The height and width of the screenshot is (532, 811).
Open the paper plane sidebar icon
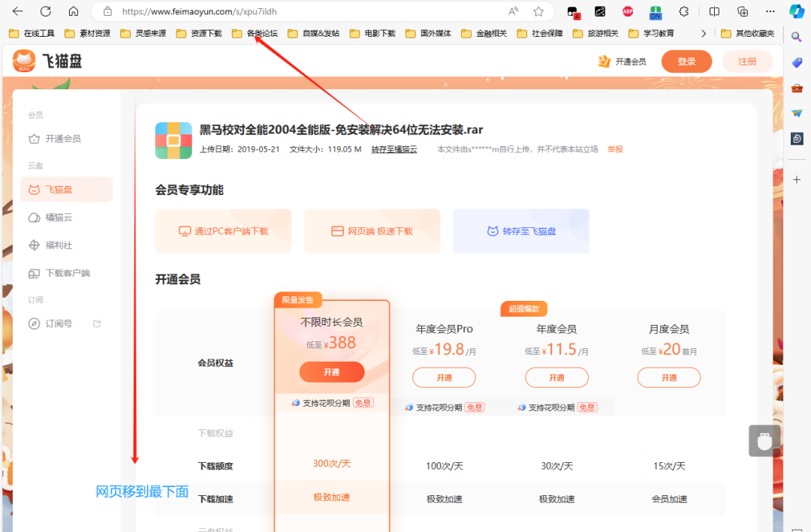797,113
